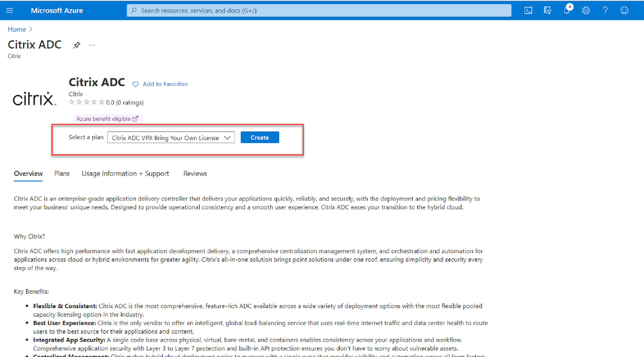This screenshot has width=644, height=357.
Task: Click the Create button
Action: click(259, 137)
